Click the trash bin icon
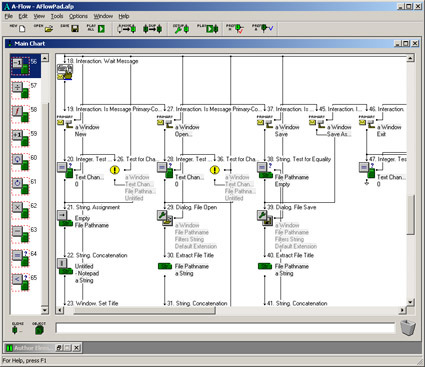Screen dimensions: 425x367 click(x=408, y=328)
